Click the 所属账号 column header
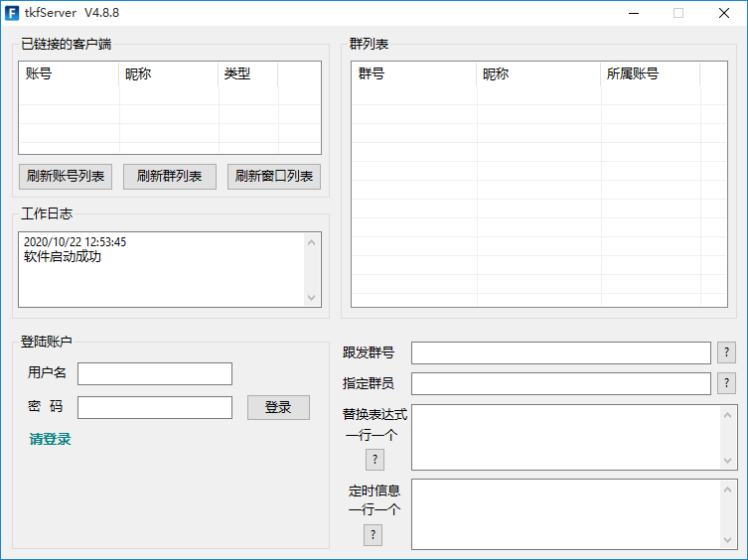 tap(651, 73)
